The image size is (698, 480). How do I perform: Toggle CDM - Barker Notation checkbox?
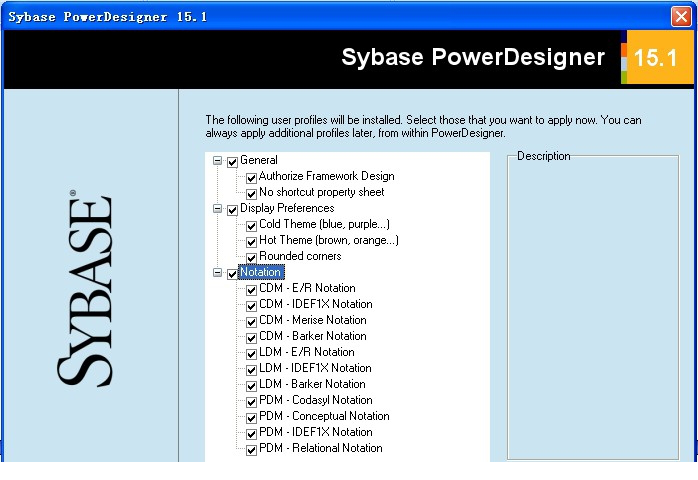(252, 338)
